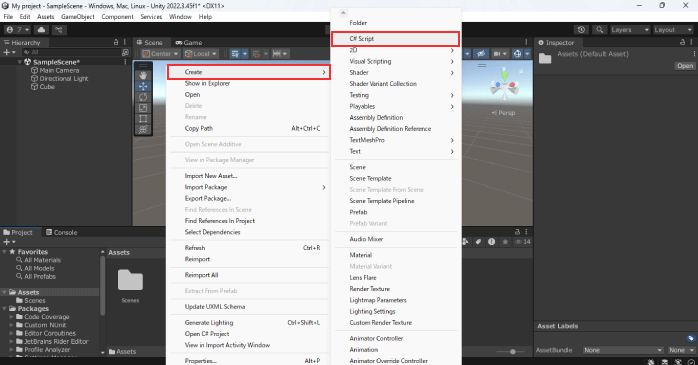Open the account dropdown
The width and height of the screenshot is (698, 365).
click(17, 30)
